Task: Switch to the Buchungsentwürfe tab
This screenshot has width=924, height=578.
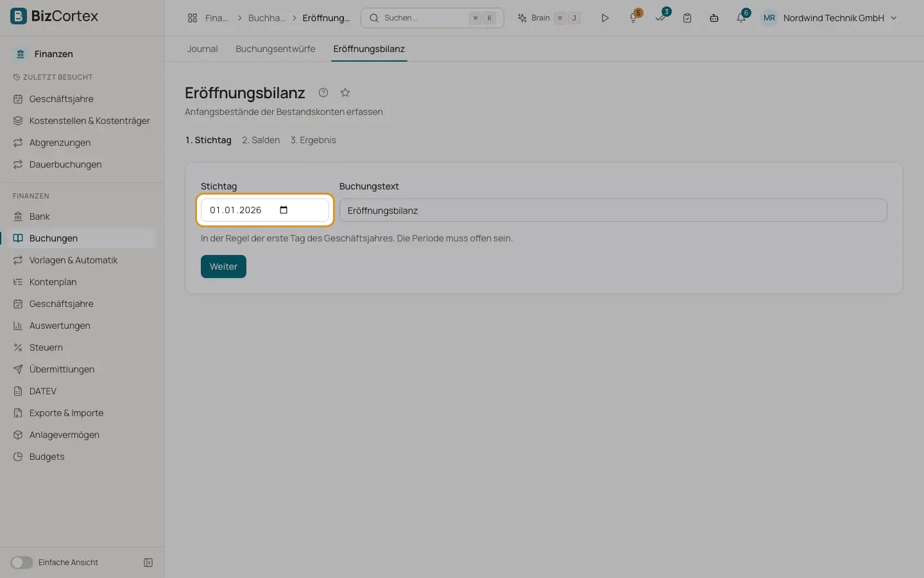Action: pyautogui.click(x=275, y=49)
